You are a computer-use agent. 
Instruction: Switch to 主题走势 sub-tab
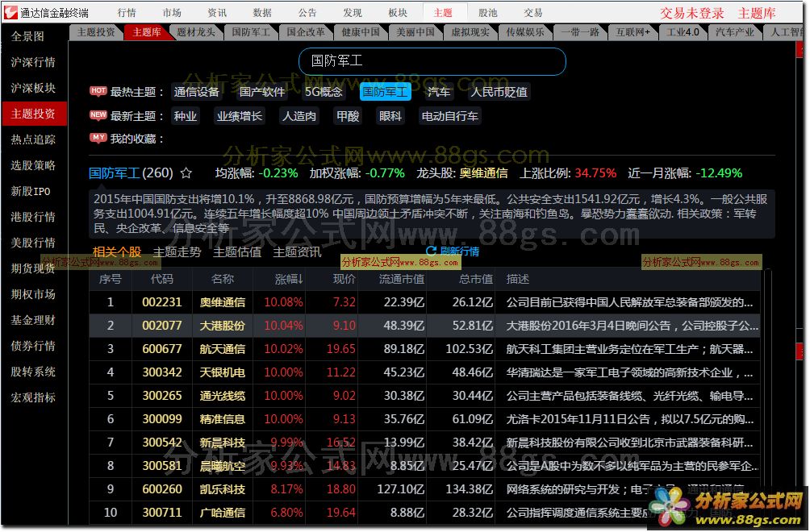click(177, 251)
